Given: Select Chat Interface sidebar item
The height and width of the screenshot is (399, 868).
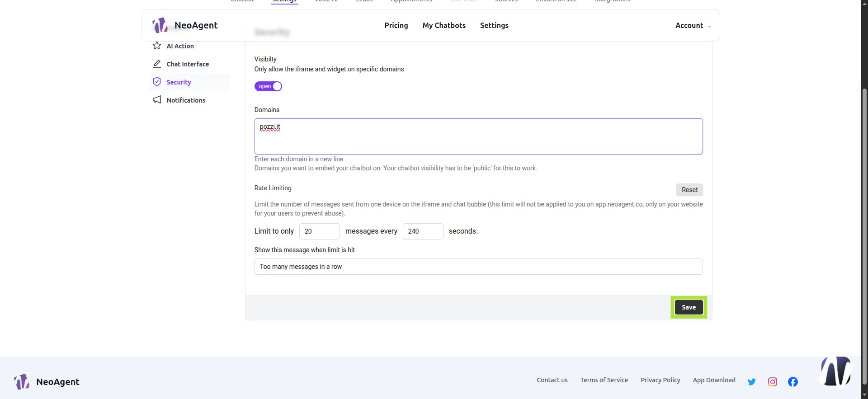Looking at the screenshot, I should [x=190, y=64].
